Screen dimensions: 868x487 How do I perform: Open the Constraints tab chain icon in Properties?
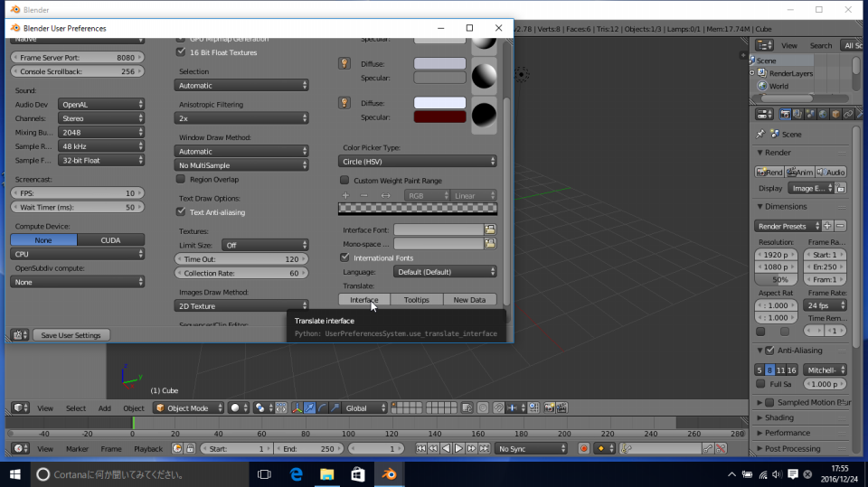click(849, 114)
